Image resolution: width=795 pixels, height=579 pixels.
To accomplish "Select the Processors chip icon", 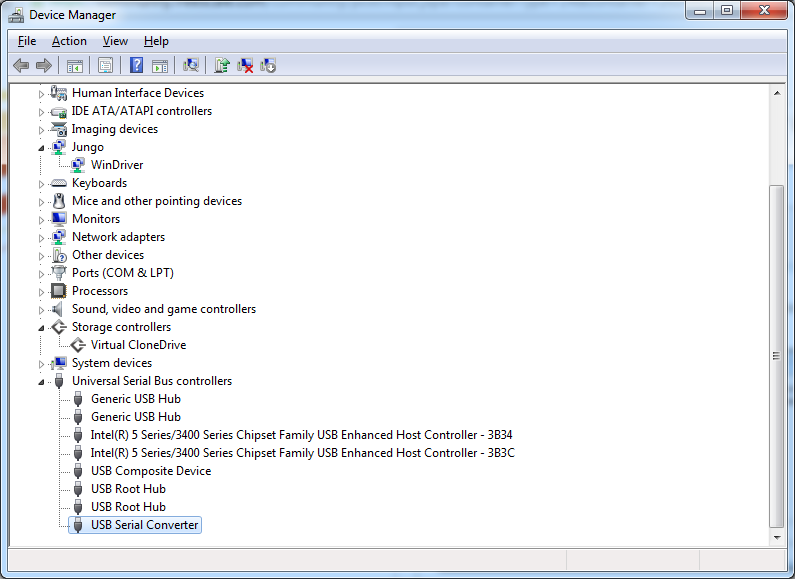I will pyautogui.click(x=59, y=291).
